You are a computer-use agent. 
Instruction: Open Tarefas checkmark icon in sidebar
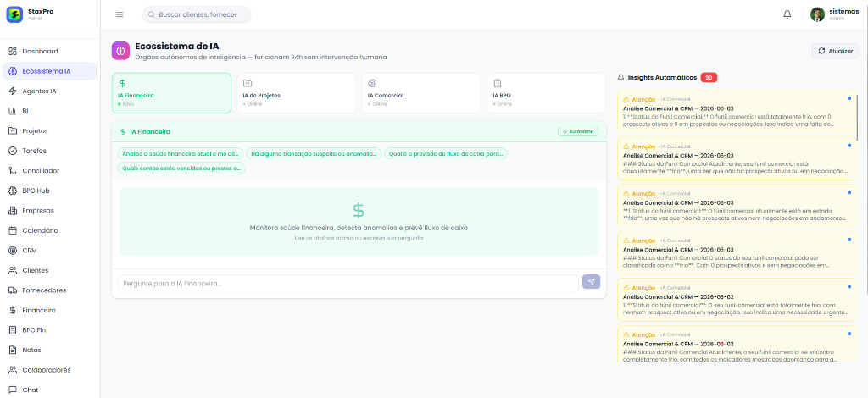click(x=13, y=151)
